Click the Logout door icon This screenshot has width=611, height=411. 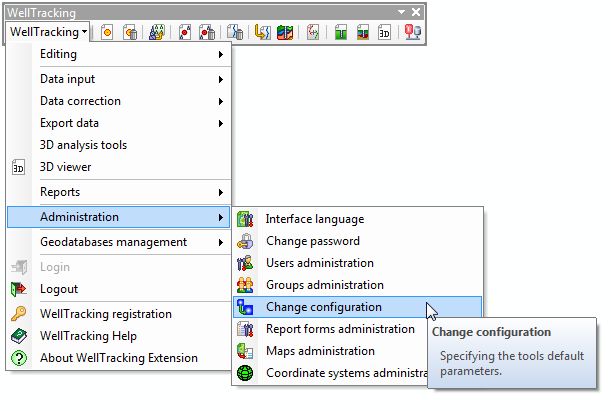pos(18,289)
